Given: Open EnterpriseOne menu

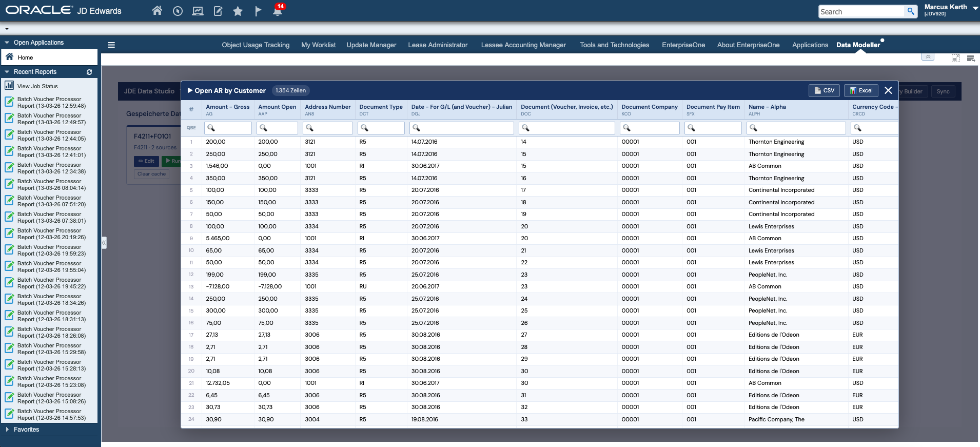Looking at the screenshot, I should 683,45.
